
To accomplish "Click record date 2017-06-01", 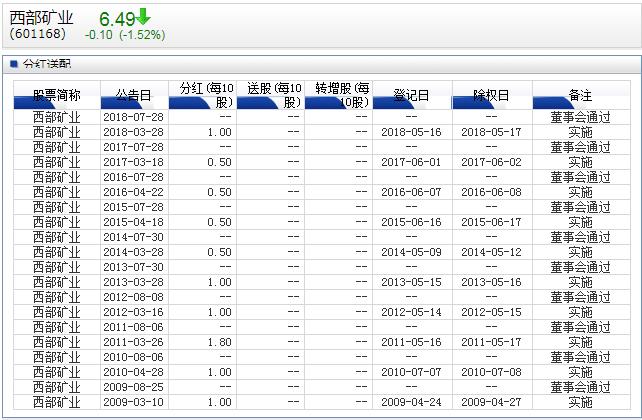I will pos(411,163).
